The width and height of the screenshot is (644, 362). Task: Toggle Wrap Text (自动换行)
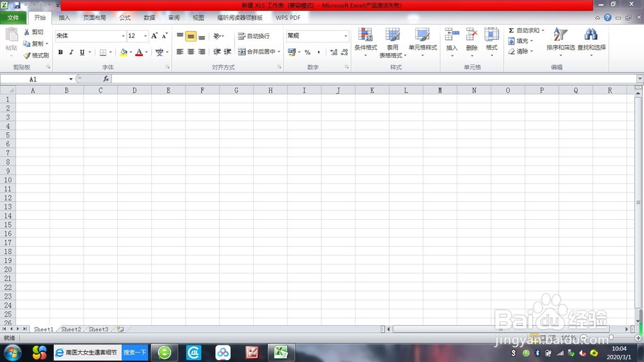click(x=253, y=36)
